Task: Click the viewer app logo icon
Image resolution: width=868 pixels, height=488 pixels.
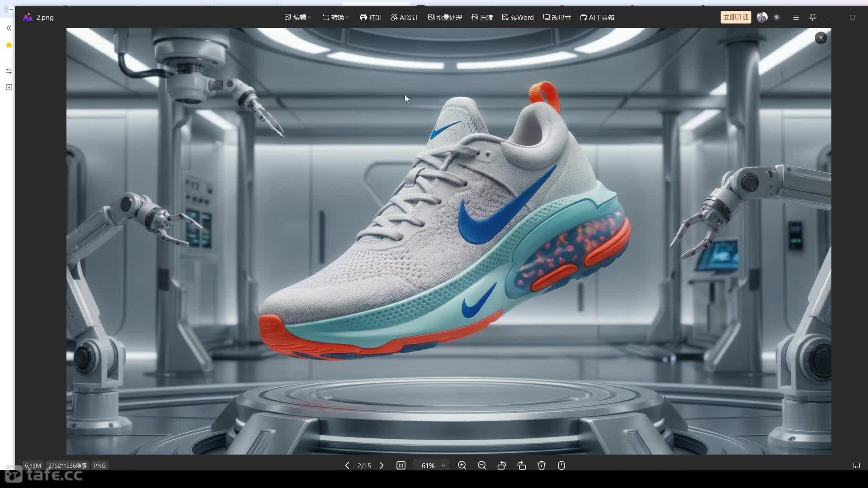Action: (x=28, y=17)
